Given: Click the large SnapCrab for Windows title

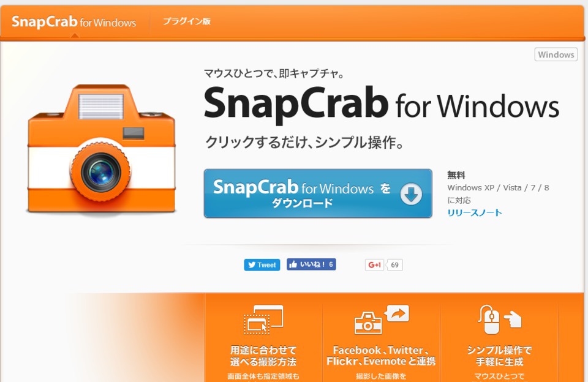Looking at the screenshot, I should pyautogui.click(x=382, y=104).
